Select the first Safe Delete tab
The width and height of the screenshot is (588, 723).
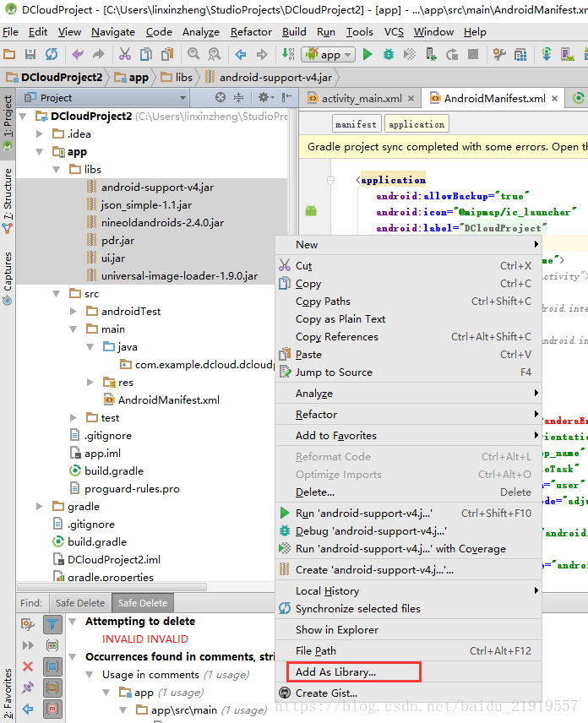[79, 603]
